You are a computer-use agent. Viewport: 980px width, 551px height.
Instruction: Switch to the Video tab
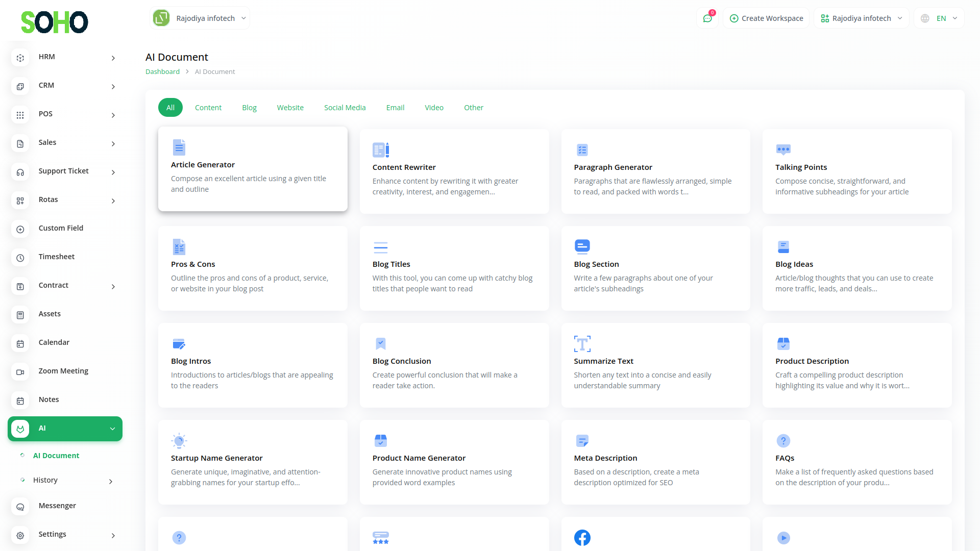coord(434,108)
